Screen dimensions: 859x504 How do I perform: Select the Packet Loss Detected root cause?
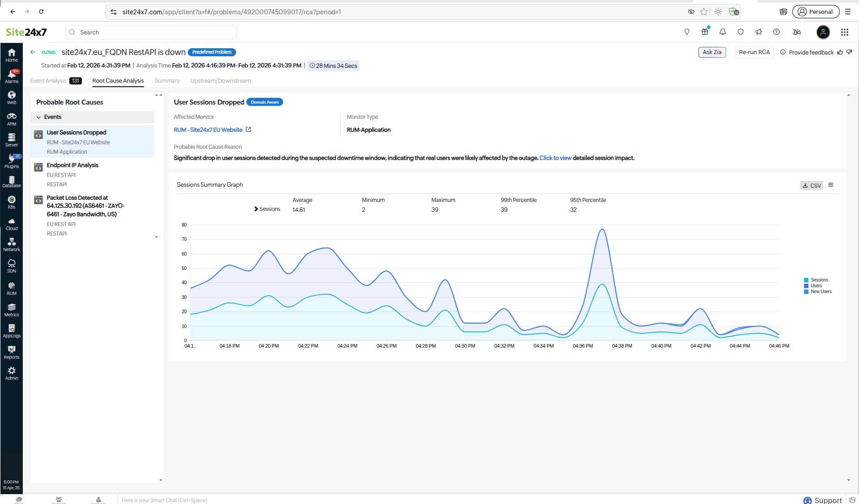tap(93, 215)
